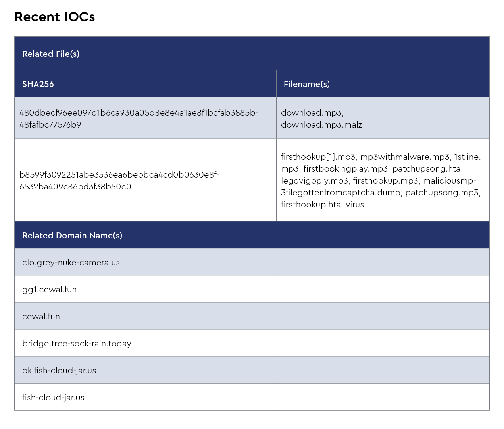Click the ok.fish-cloud-jar.us domain
Viewport: 504px width, 429px height.
pos(59,371)
